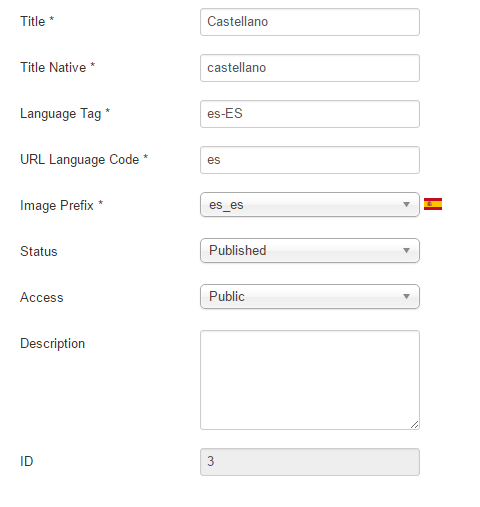The width and height of the screenshot is (480, 507).
Task: Click the Description textarea resize grip
Action: pos(414,424)
